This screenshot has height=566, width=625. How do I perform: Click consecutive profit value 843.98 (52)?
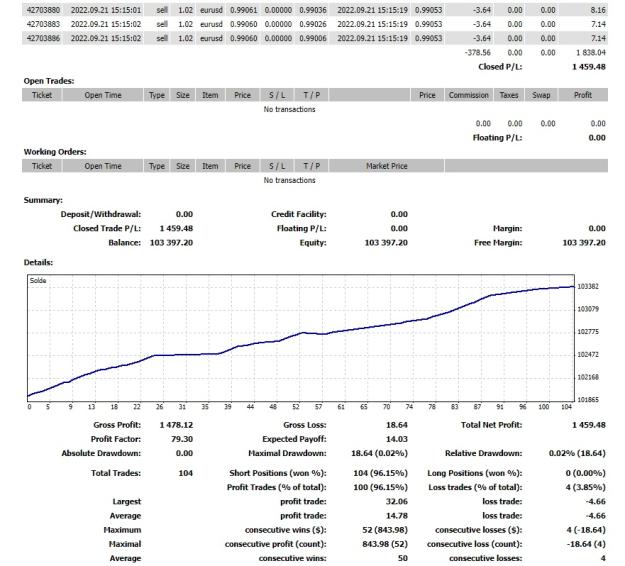[385, 544]
